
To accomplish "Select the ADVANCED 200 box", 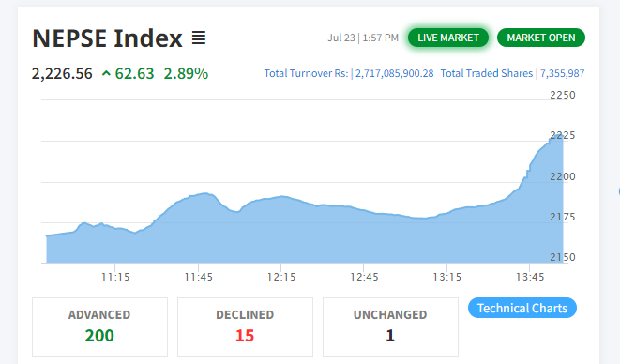I will point(99,327).
